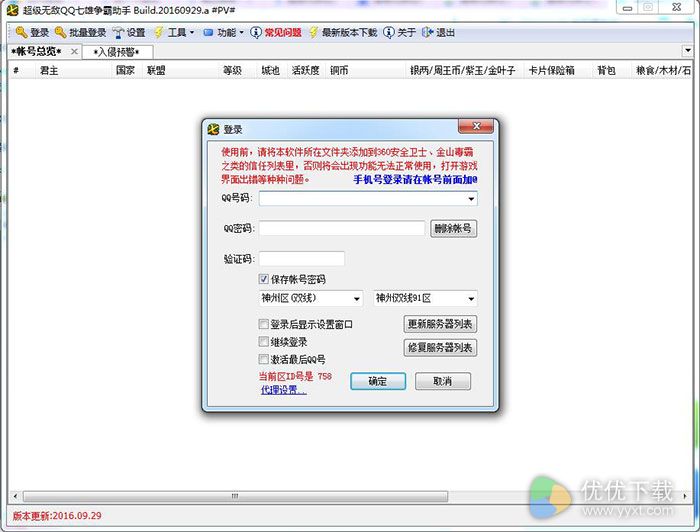
Task: Click the app icon in main title bar
Action: [x=12, y=9]
